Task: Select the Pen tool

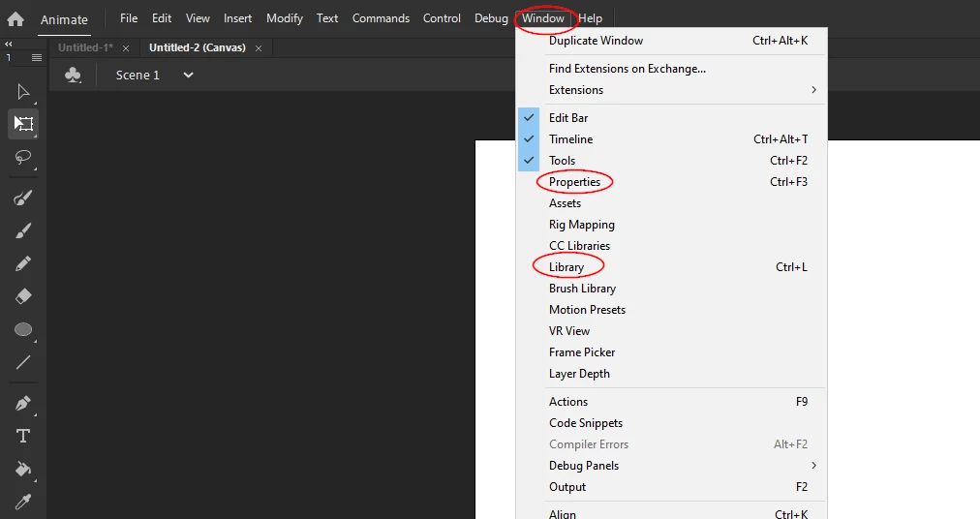Action: (x=23, y=404)
